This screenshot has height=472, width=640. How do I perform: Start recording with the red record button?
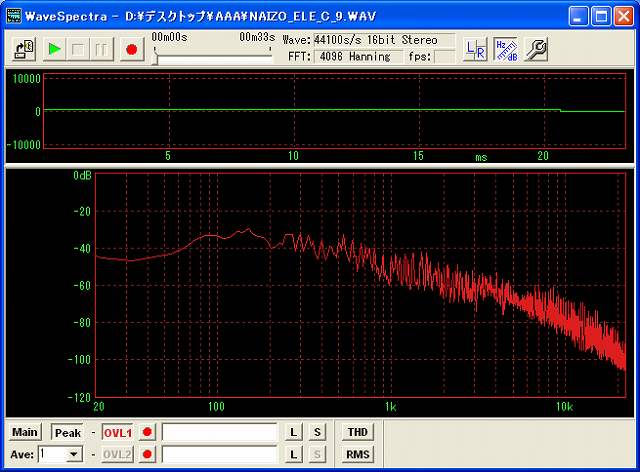[131, 49]
